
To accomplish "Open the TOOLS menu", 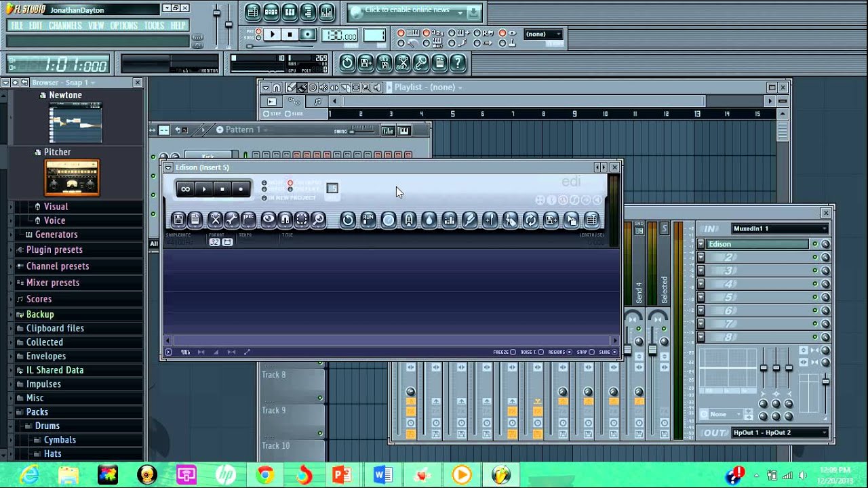I will tap(155, 25).
